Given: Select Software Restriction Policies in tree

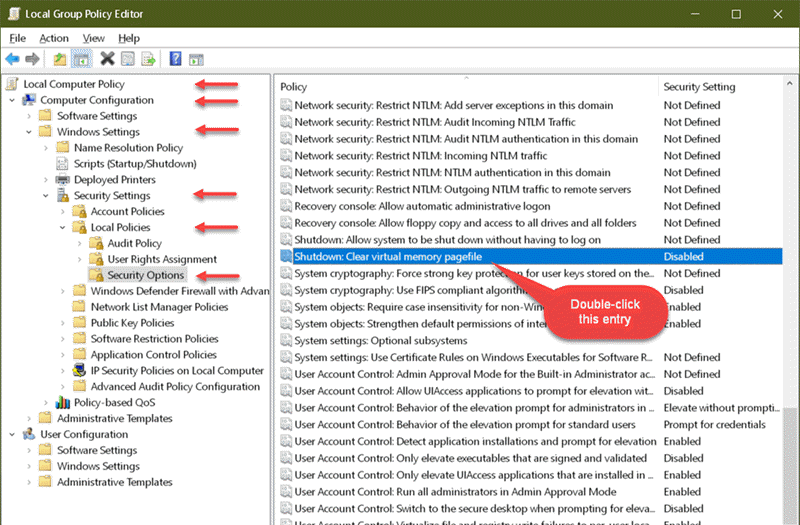Looking at the screenshot, I should coord(154,338).
